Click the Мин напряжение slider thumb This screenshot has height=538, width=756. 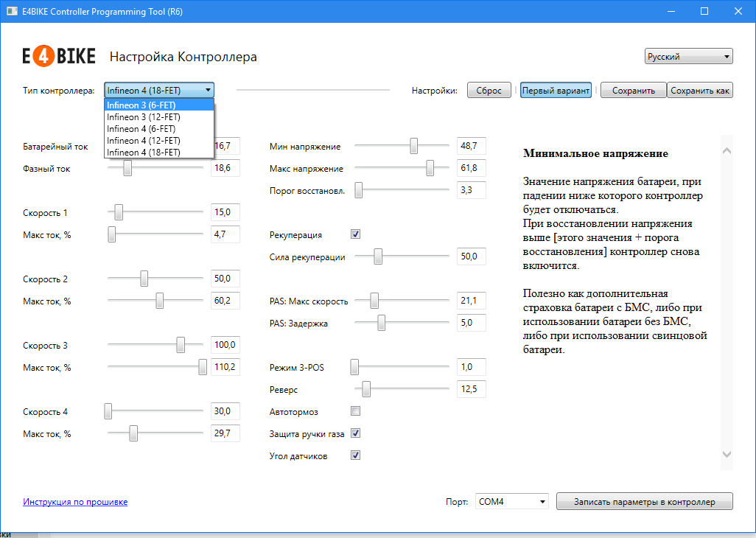tap(413, 146)
